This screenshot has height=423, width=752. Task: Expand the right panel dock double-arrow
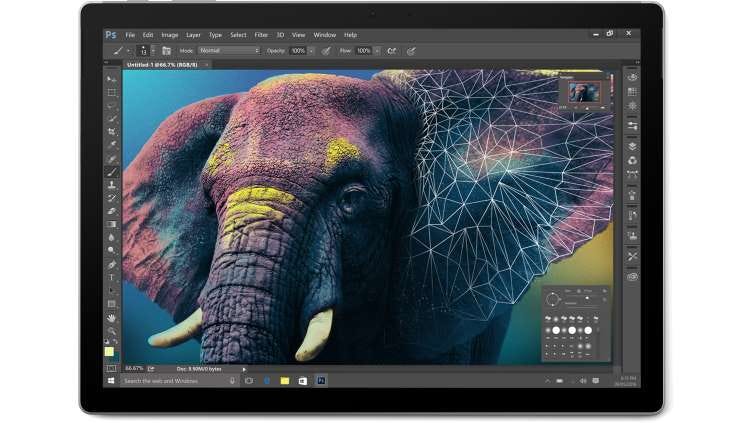(x=637, y=62)
